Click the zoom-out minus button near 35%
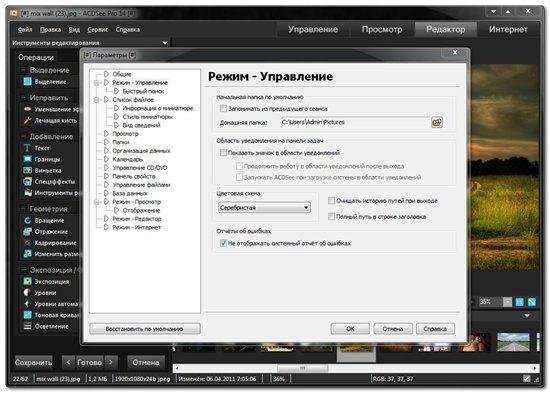550x393 pixels. (508, 302)
